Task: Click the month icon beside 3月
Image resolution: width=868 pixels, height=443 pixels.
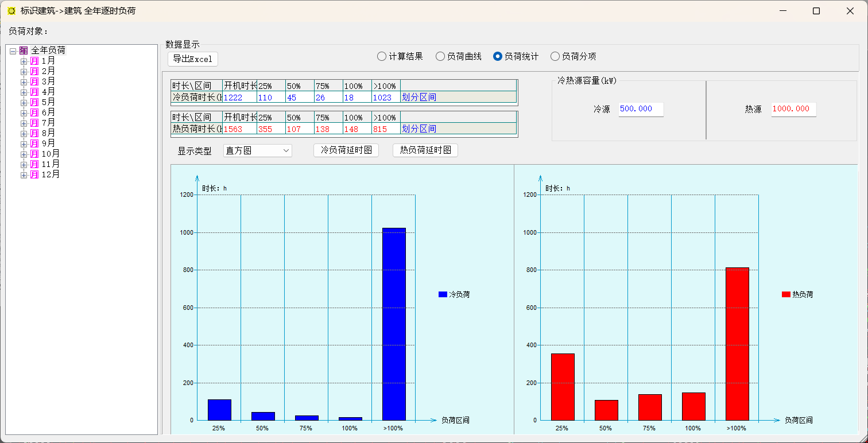Action: pos(34,81)
